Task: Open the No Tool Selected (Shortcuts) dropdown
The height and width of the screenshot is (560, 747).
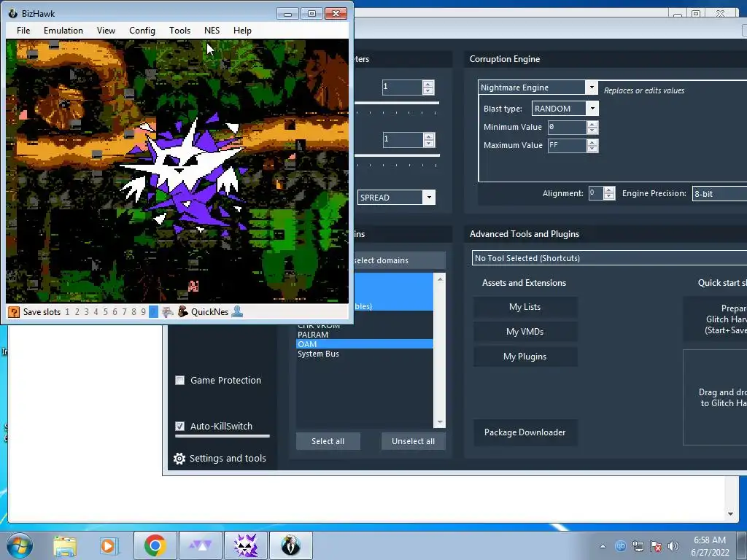Action: click(x=609, y=258)
